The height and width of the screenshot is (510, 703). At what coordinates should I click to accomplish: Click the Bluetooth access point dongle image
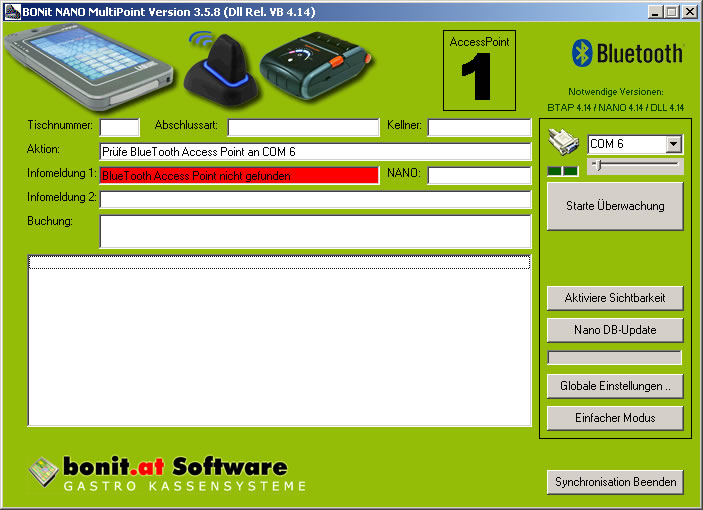(x=220, y=69)
